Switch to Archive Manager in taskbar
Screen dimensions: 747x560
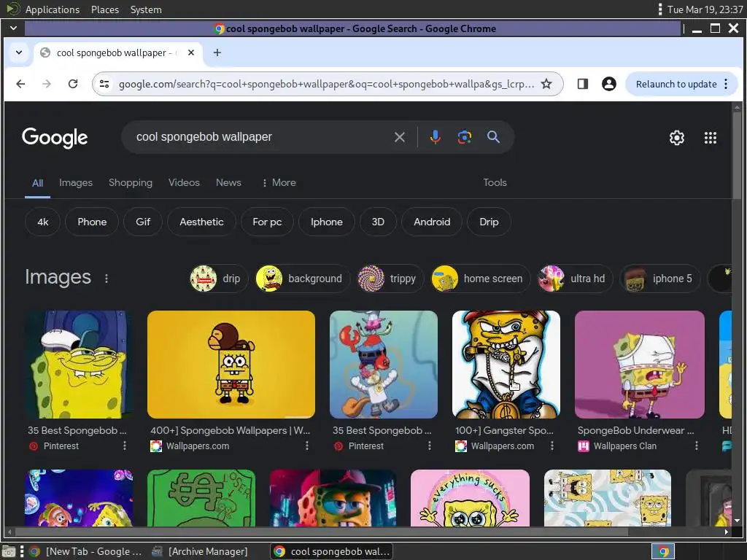[x=200, y=551]
